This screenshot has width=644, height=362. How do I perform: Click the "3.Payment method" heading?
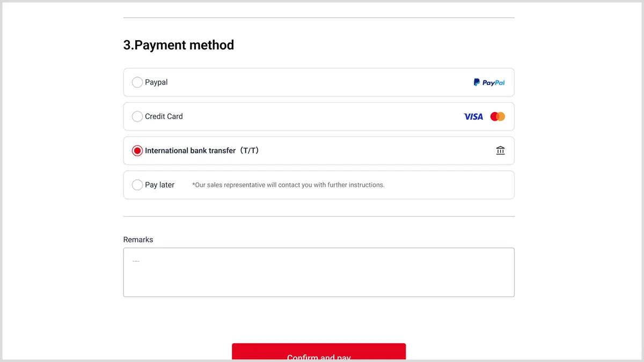(179, 45)
